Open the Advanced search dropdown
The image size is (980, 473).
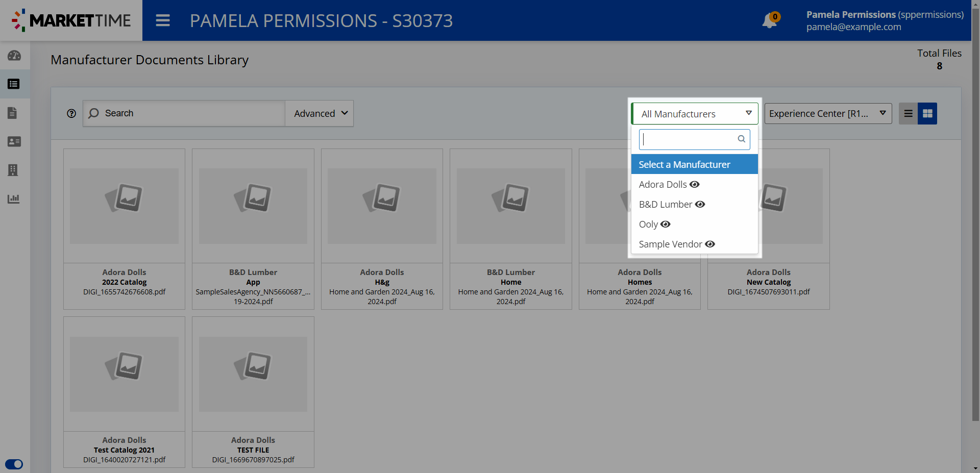click(320, 113)
